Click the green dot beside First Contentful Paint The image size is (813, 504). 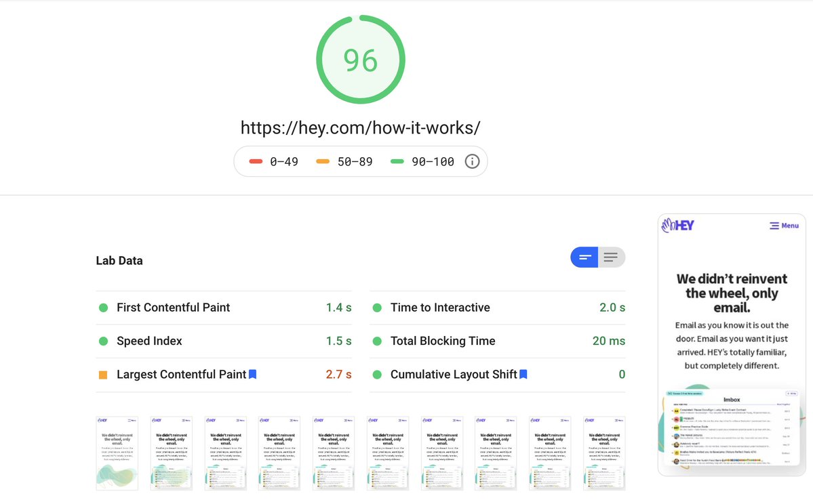pyautogui.click(x=103, y=308)
